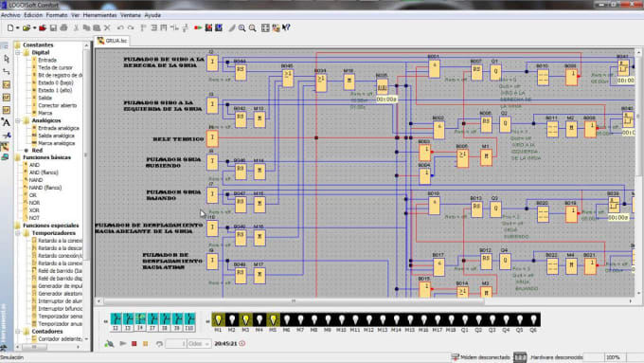Select the text tool A icon
This screenshot has width=644, height=363.
[6, 122]
